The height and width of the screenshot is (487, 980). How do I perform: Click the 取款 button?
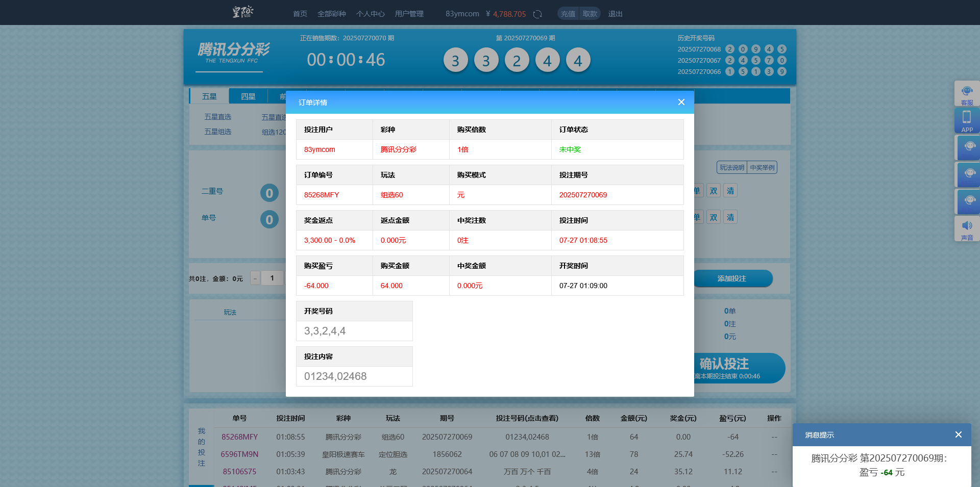pos(590,14)
